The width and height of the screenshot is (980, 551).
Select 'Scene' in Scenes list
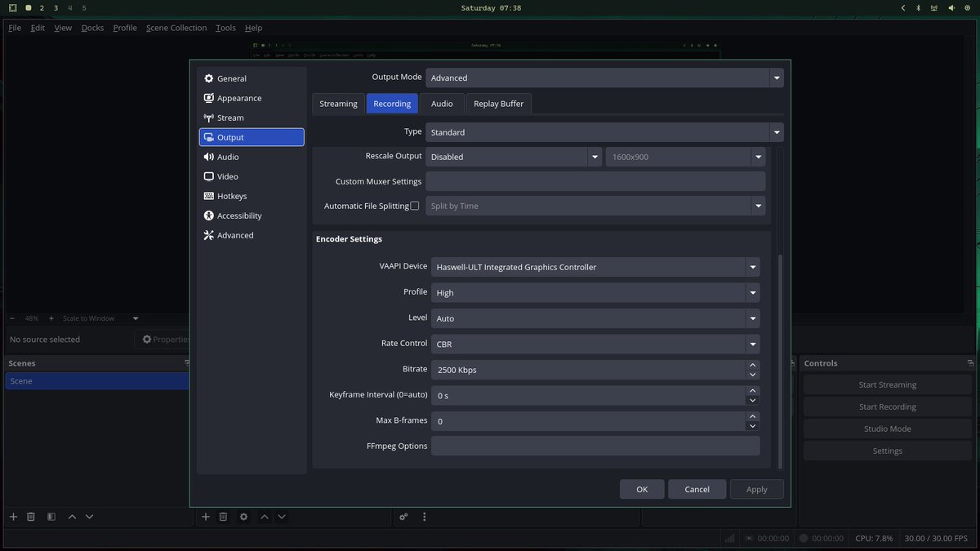(x=96, y=381)
